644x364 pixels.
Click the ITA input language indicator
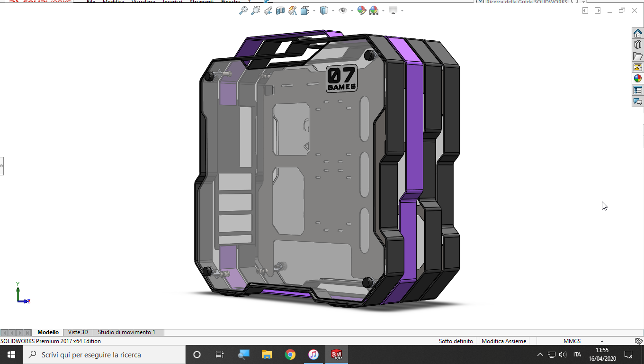tap(577, 355)
